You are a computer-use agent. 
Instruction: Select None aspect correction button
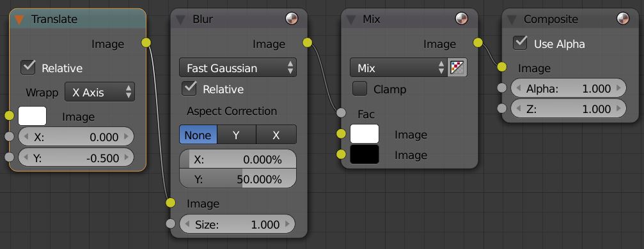coord(198,135)
